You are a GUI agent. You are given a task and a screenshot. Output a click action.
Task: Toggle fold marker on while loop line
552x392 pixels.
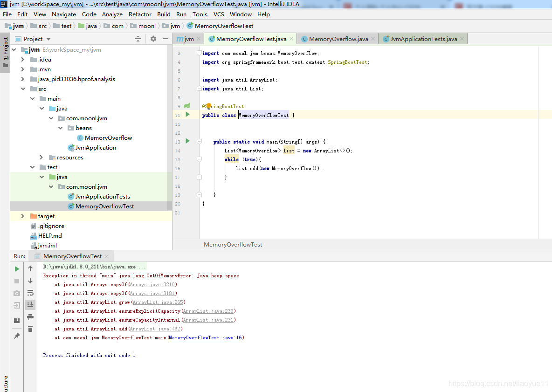point(199,159)
